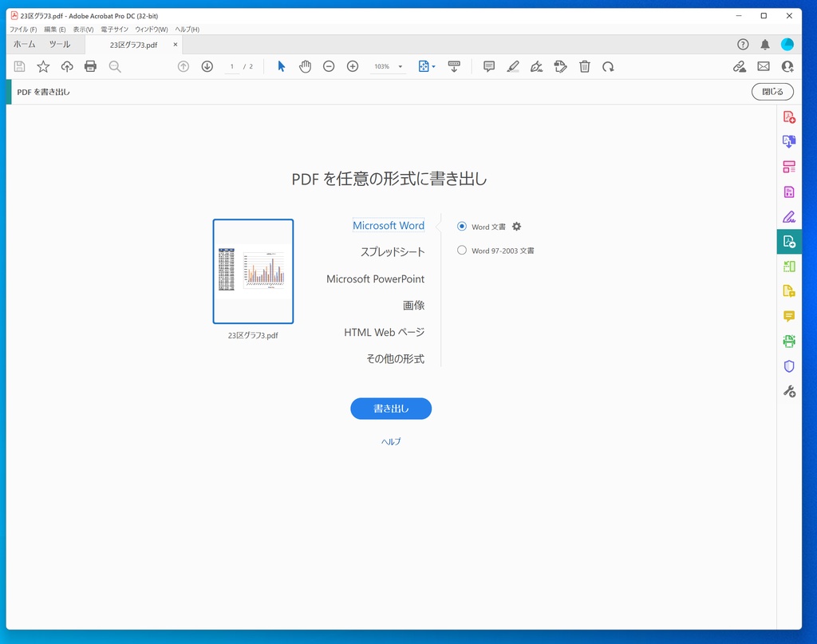Viewport: 817px width, 644px height.
Task: Go to next page arrow icon
Action: tap(207, 67)
